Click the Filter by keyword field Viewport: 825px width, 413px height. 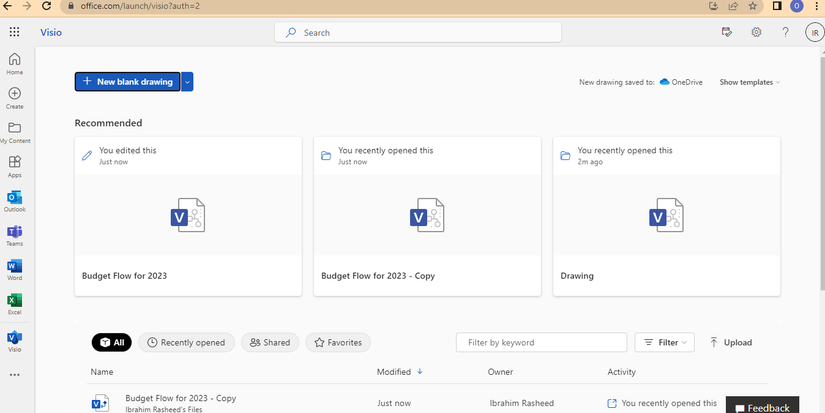(541, 342)
